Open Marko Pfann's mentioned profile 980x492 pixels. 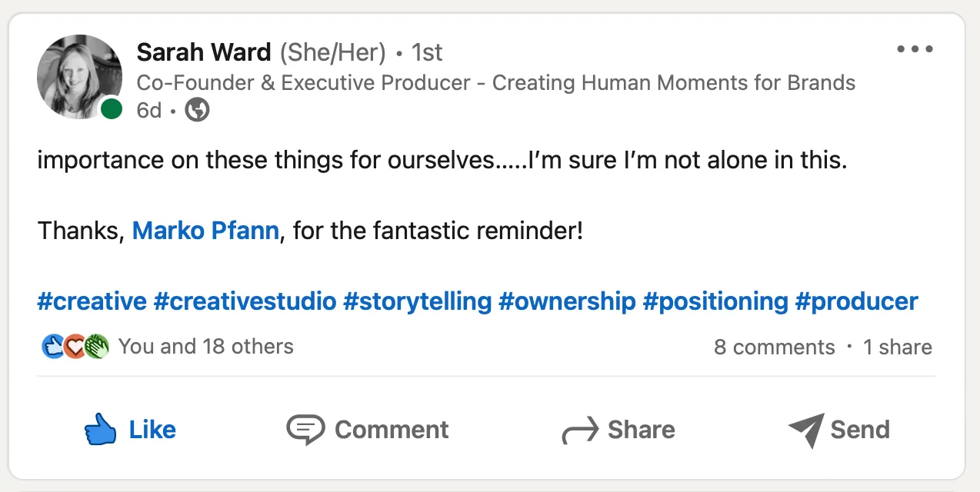click(x=205, y=231)
